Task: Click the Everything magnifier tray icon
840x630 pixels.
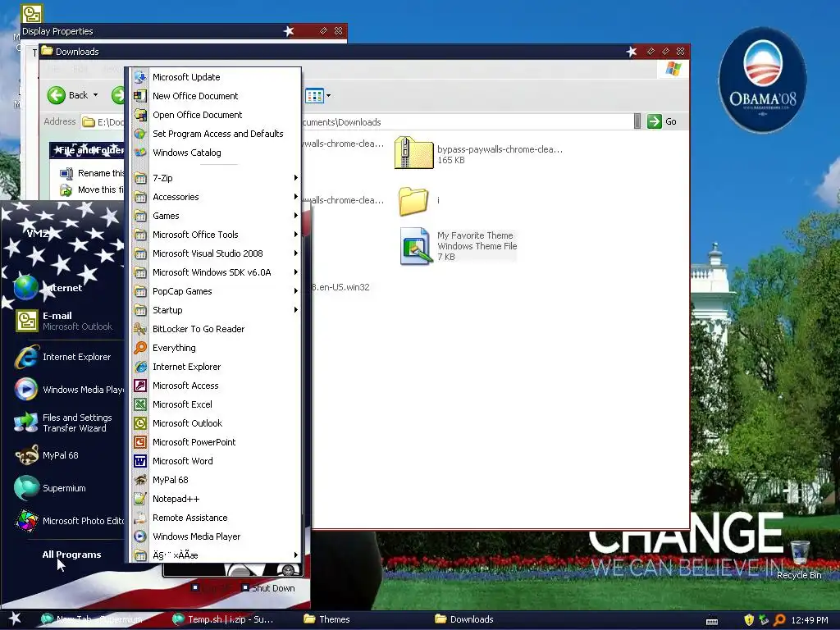Action: tap(779, 620)
